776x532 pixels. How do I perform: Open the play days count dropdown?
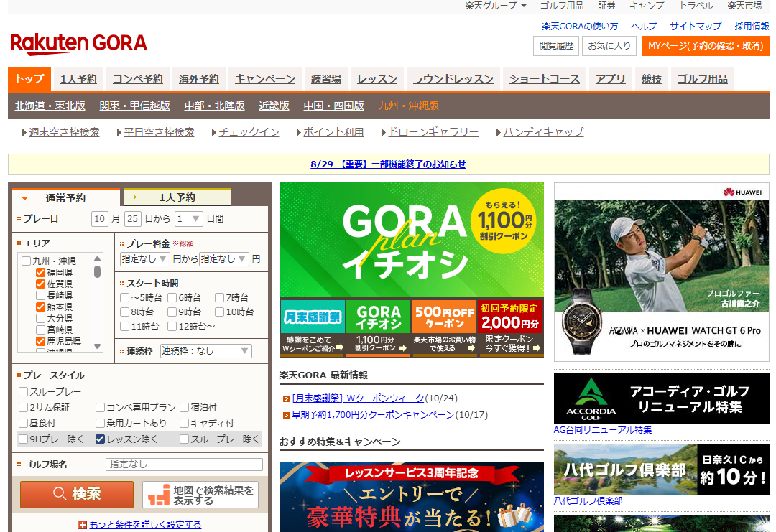188,219
